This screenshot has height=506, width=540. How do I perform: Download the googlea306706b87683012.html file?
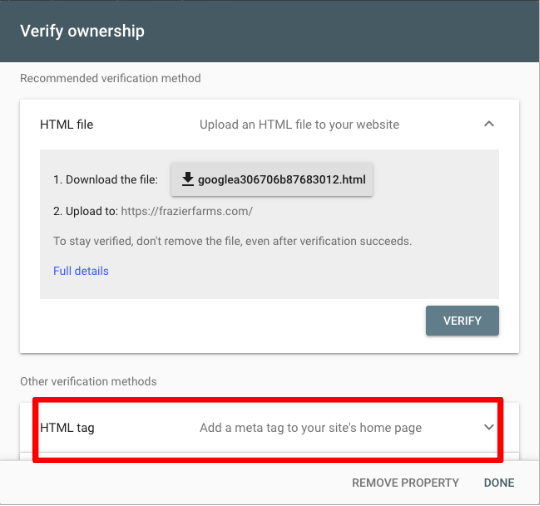pos(272,179)
